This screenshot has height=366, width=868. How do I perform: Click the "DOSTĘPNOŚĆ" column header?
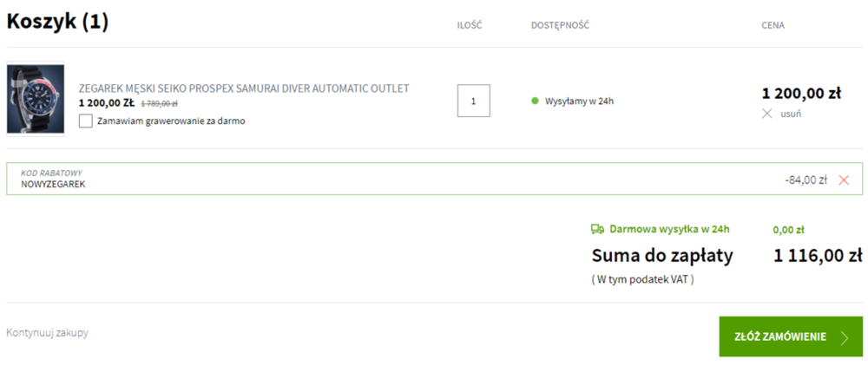click(x=560, y=25)
